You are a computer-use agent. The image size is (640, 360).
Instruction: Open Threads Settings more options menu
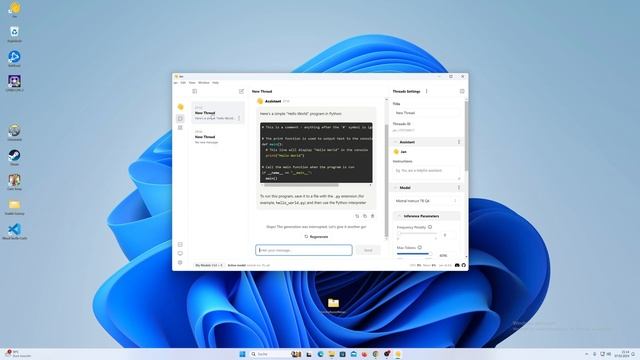(427, 91)
